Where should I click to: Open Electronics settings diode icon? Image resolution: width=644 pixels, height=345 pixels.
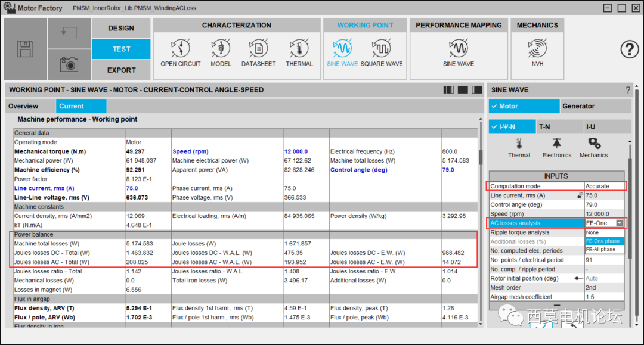pyautogui.click(x=557, y=143)
